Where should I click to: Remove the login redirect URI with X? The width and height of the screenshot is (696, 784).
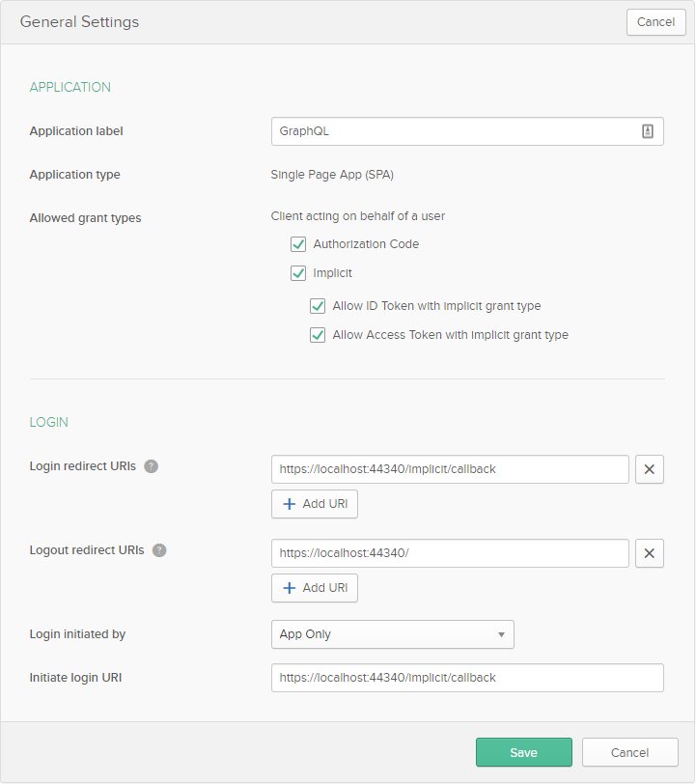649,469
